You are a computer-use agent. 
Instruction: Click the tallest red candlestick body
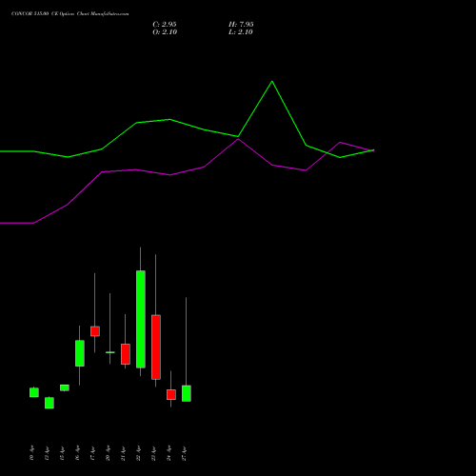pos(156,347)
